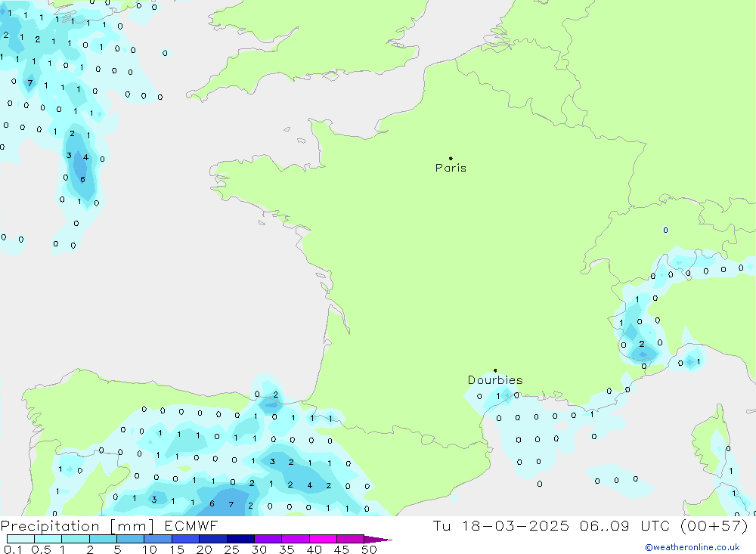The image size is (756, 554).
Task: Pick the 25–30 mm legend swatch
Action: [x=240, y=539]
